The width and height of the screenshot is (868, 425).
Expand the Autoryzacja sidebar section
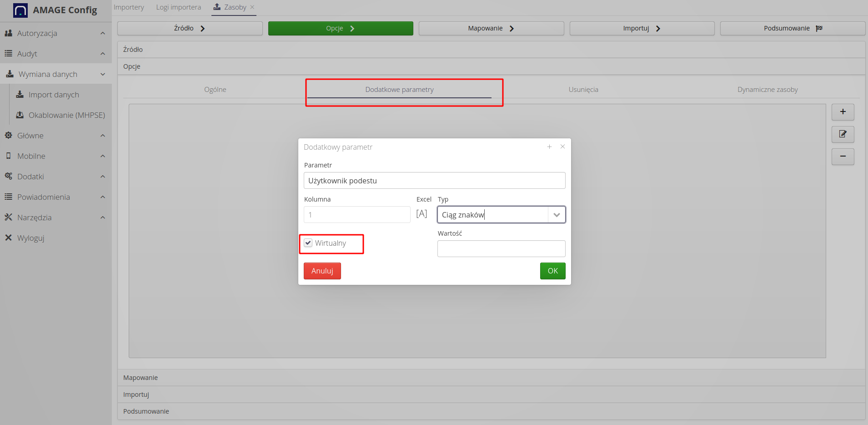pos(103,33)
